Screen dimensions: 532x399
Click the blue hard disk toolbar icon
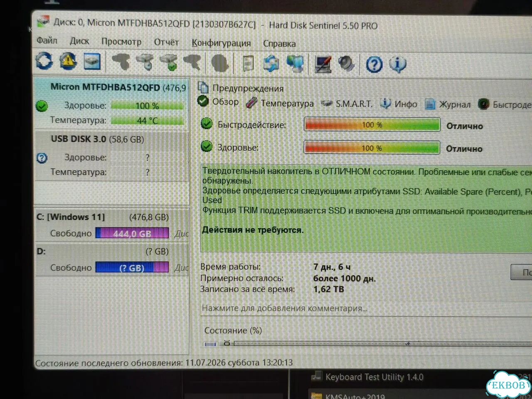(92, 62)
